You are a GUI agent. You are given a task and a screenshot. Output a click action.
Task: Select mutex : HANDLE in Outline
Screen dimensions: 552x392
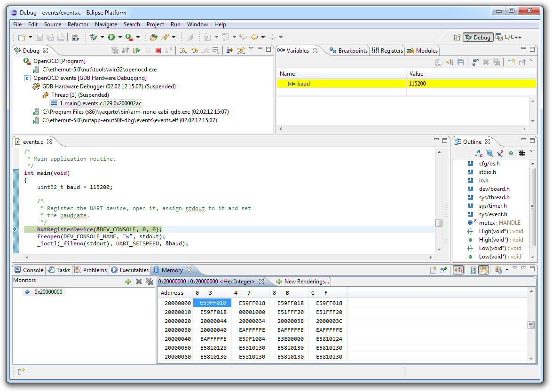495,223
